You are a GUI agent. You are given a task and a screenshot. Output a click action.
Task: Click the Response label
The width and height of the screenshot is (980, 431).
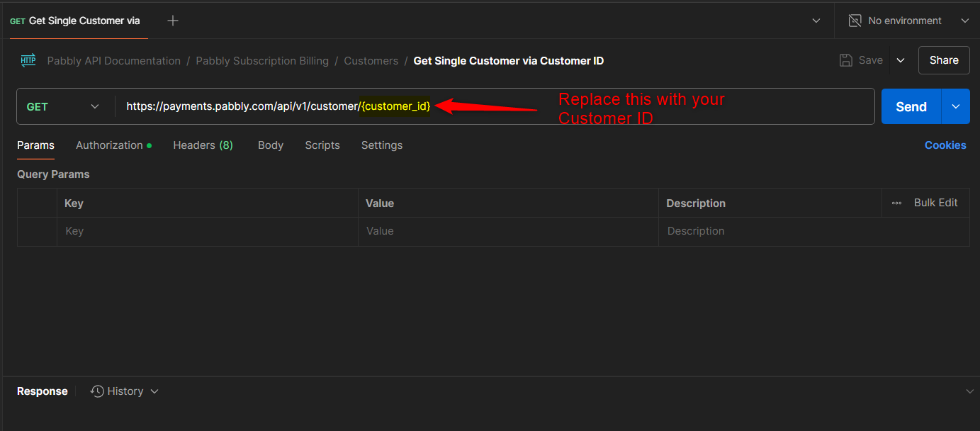pos(43,391)
